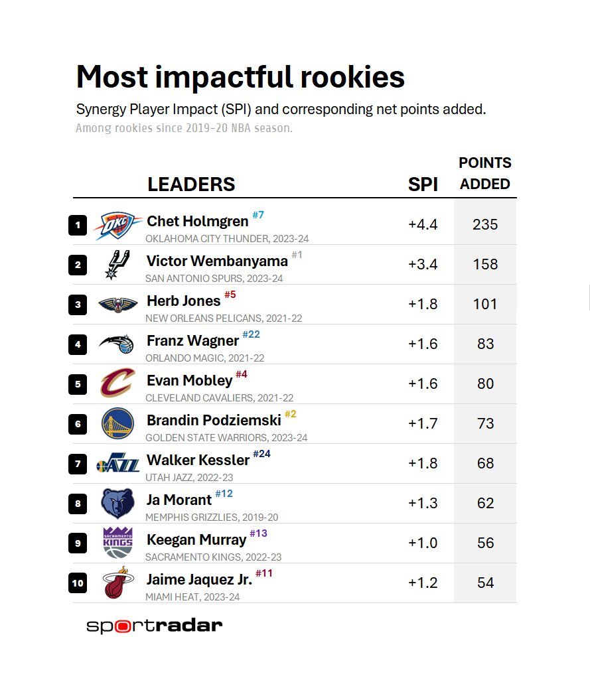Click the Sacramento Kings logo
The image size is (590, 700).
[117, 543]
